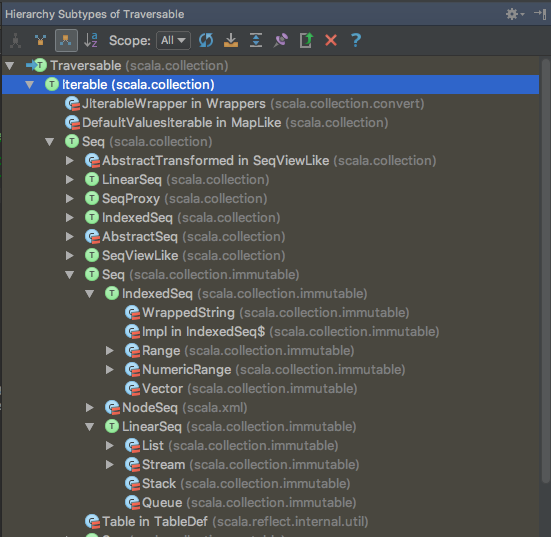Click the Traversable trait icon

[x=37, y=66]
